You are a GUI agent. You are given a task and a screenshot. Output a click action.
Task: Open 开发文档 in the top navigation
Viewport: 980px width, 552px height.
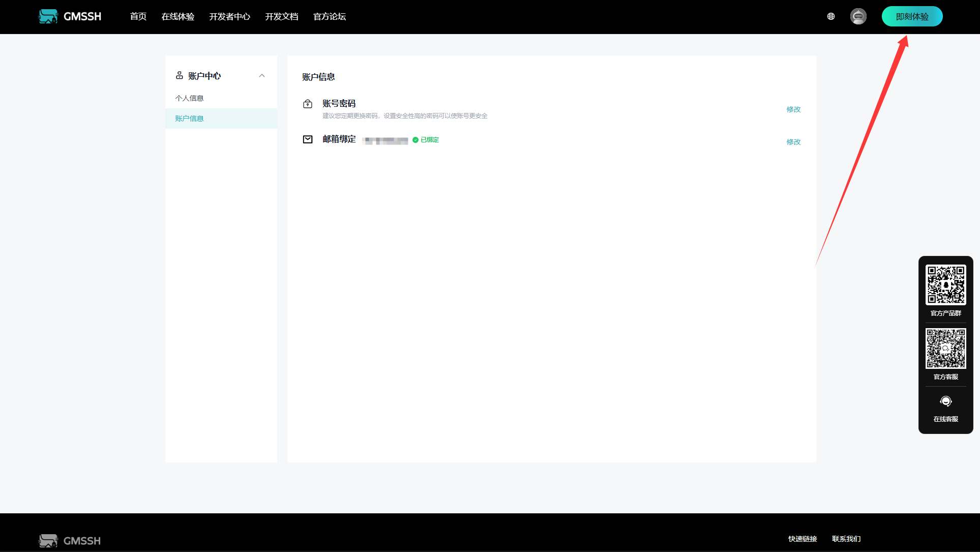tap(282, 16)
